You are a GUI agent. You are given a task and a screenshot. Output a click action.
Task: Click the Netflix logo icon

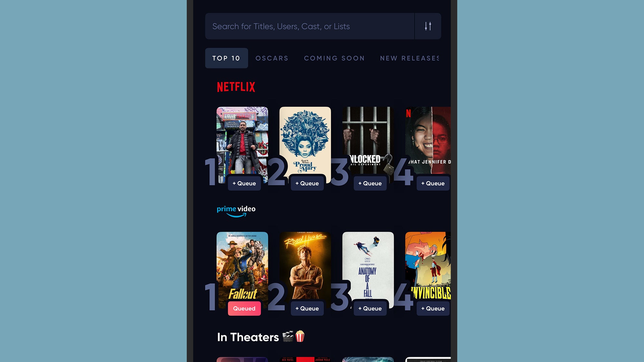pyautogui.click(x=236, y=87)
